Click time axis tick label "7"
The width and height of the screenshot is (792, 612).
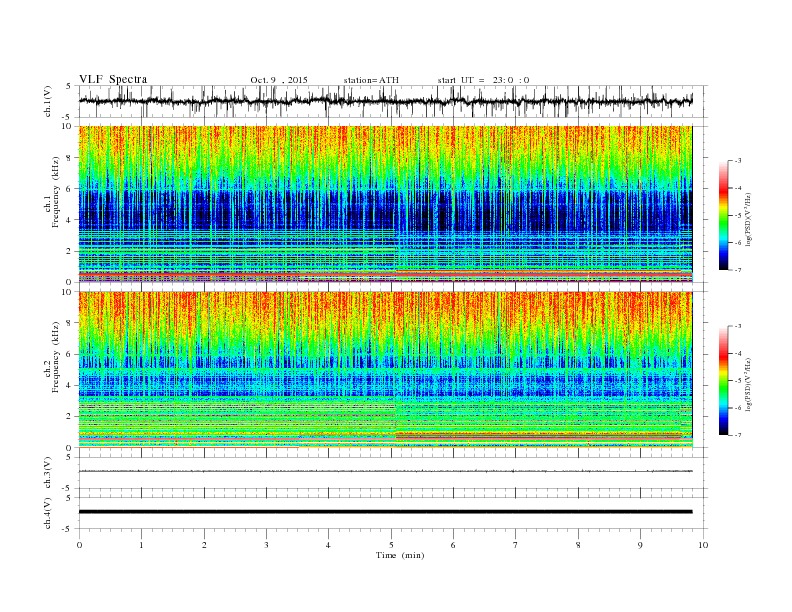(x=516, y=545)
